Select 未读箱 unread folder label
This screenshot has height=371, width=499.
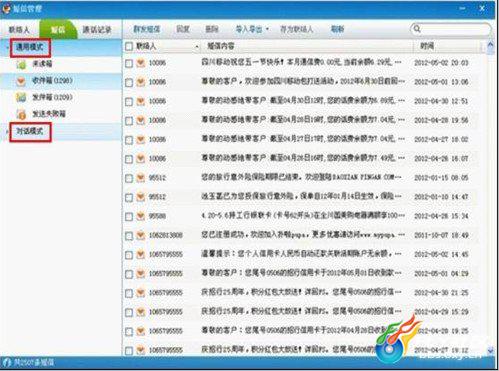42,64
